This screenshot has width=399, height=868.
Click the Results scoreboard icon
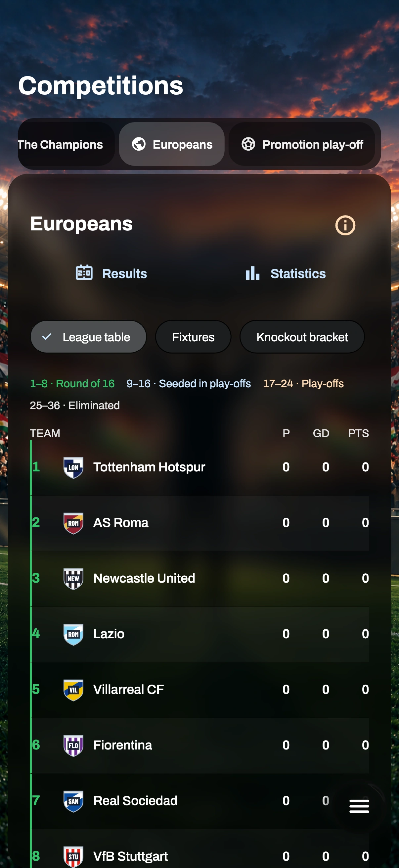coord(84,273)
